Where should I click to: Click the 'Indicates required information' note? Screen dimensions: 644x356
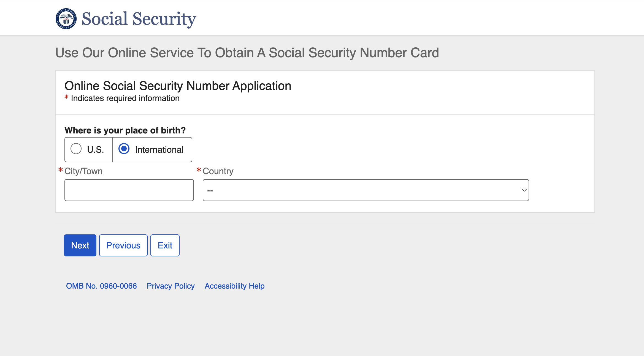(x=125, y=98)
